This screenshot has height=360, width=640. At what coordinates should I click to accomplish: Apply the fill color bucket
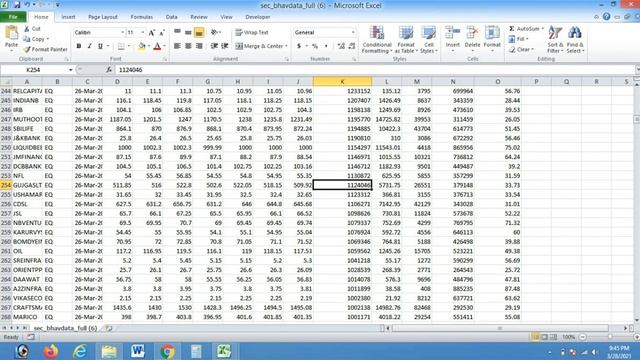tap(142, 47)
